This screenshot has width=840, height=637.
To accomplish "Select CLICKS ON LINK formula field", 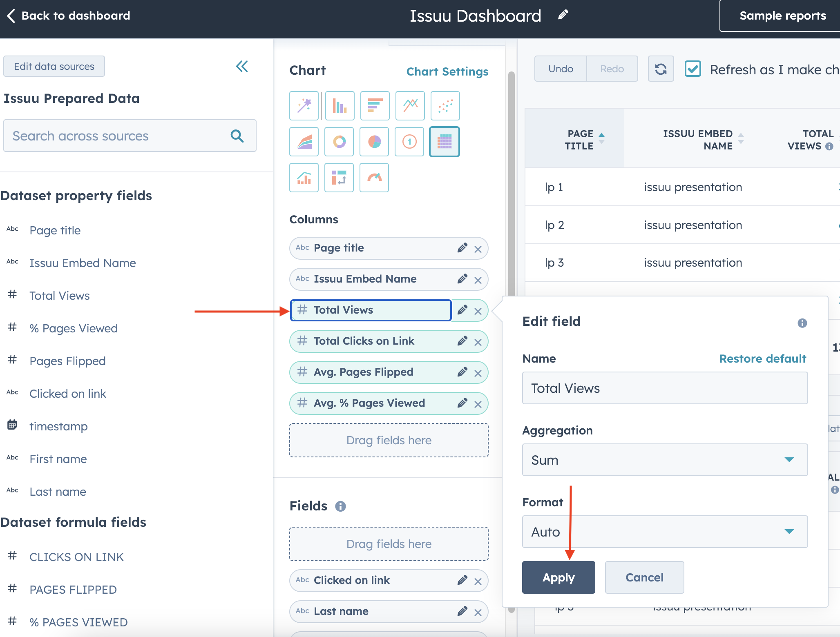I will 76,557.
